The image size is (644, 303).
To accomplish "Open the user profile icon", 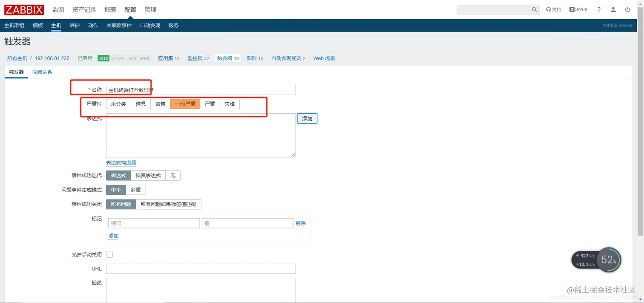I will pos(613,9).
